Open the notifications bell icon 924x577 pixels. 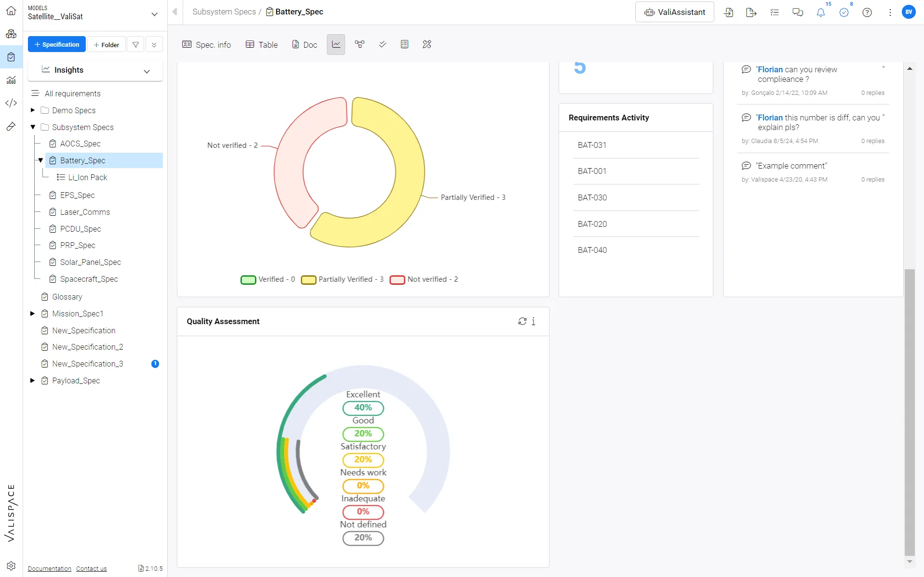[820, 13]
